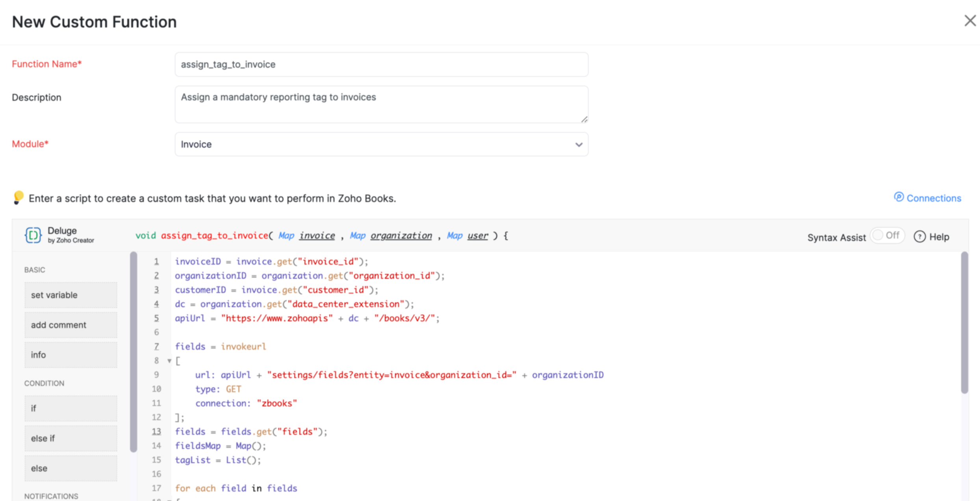
Task: Click the code editor vertical scrollbar
Action: (964, 322)
